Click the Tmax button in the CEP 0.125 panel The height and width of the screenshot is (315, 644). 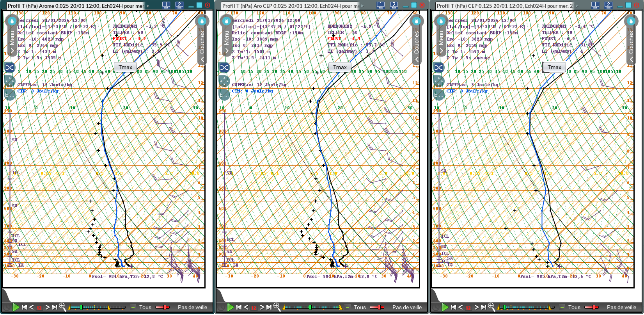[x=554, y=67]
